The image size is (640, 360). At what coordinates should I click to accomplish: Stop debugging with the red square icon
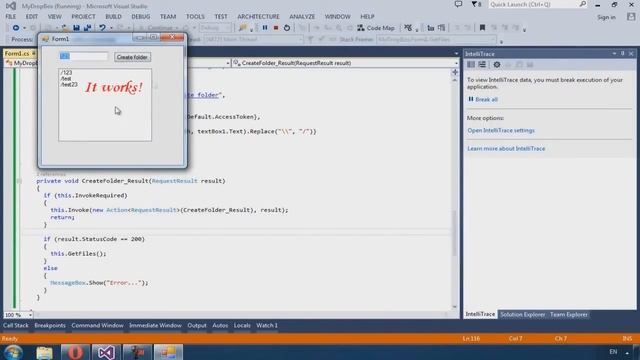point(276,28)
